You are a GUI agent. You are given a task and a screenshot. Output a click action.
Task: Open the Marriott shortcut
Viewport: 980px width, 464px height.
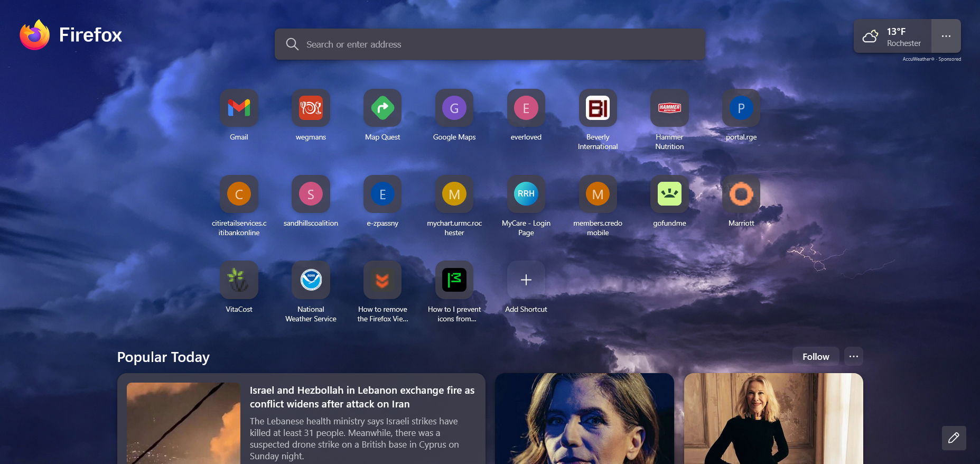pyautogui.click(x=741, y=194)
